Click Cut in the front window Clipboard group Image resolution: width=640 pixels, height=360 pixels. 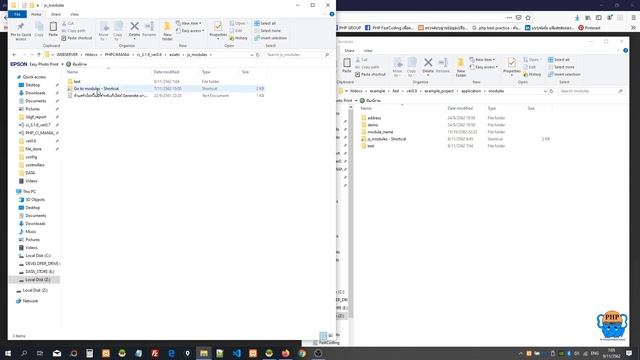tap(68, 23)
